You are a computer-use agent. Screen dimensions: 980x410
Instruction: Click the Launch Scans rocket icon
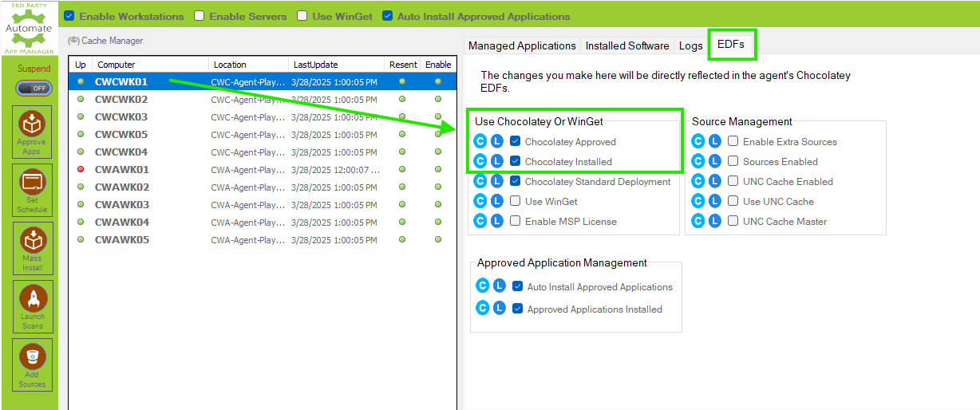pyautogui.click(x=33, y=306)
